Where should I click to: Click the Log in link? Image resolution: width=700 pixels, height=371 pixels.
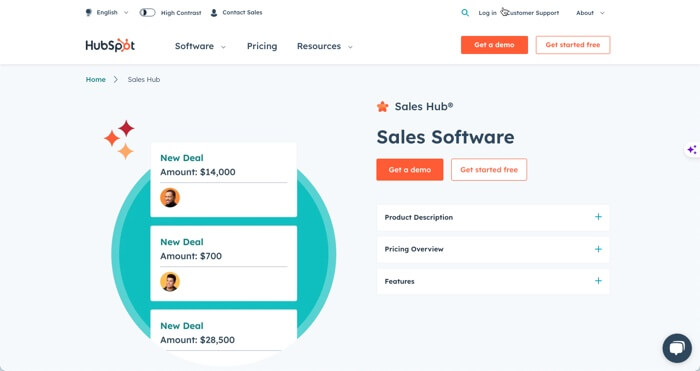(487, 13)
